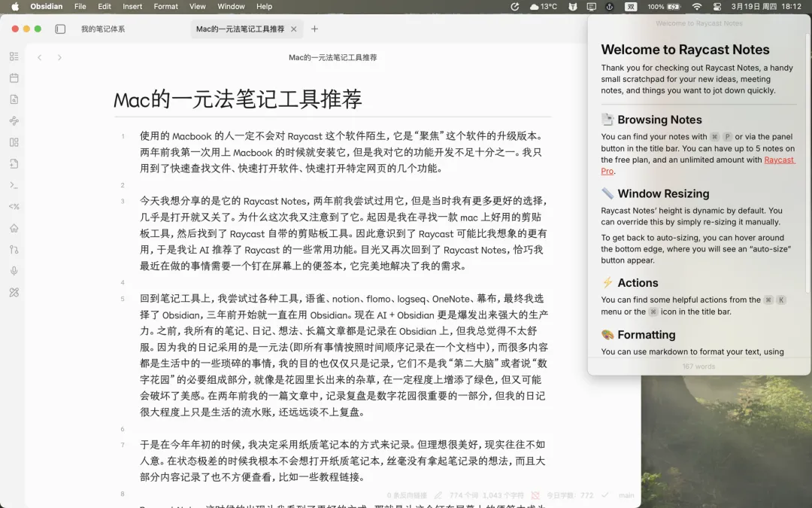Select the Mac的一元法笔记工具推荐 tab

(241, 29)
